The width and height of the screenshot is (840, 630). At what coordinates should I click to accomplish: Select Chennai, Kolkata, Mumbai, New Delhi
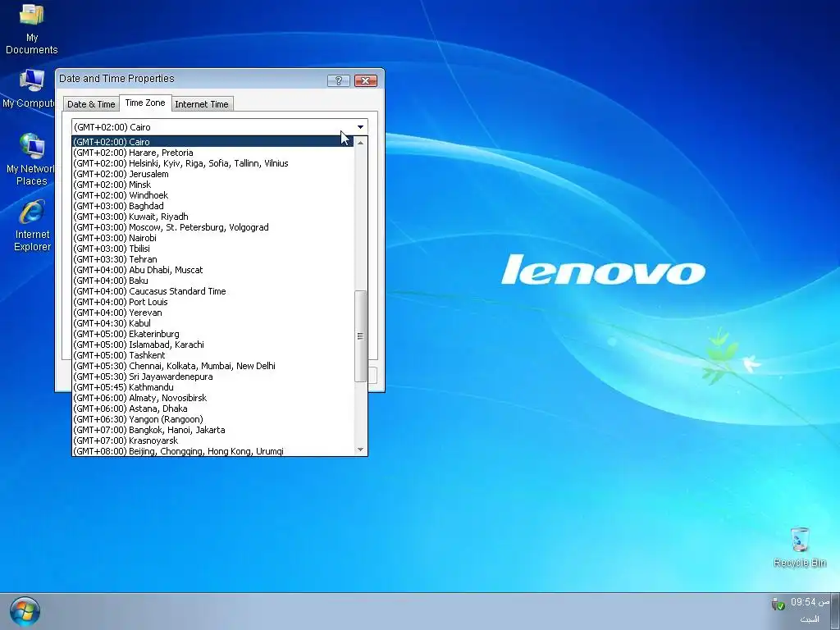pos(212,366)
